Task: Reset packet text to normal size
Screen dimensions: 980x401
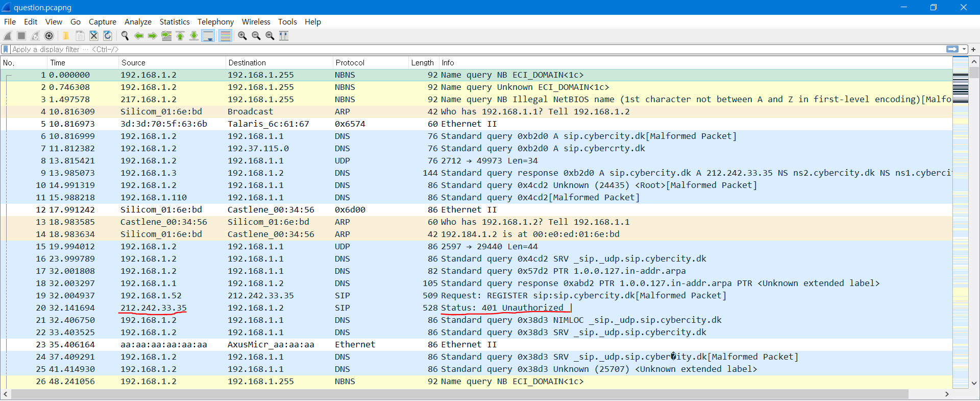Action: coord(270,36)
